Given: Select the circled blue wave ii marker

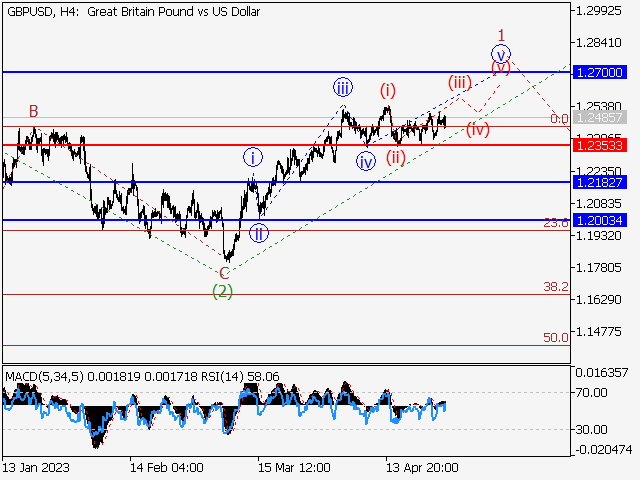Looking at the screenshot, I should (x=259, y=234).
